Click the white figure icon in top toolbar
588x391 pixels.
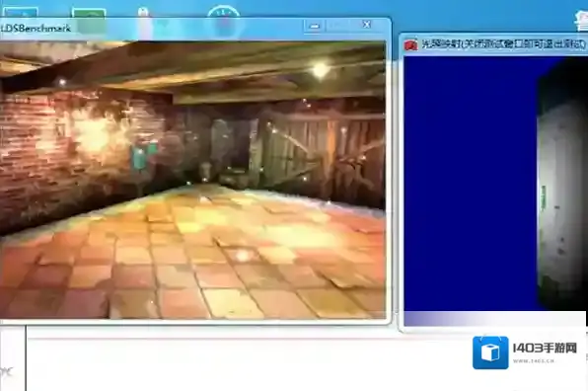(142, 12)
